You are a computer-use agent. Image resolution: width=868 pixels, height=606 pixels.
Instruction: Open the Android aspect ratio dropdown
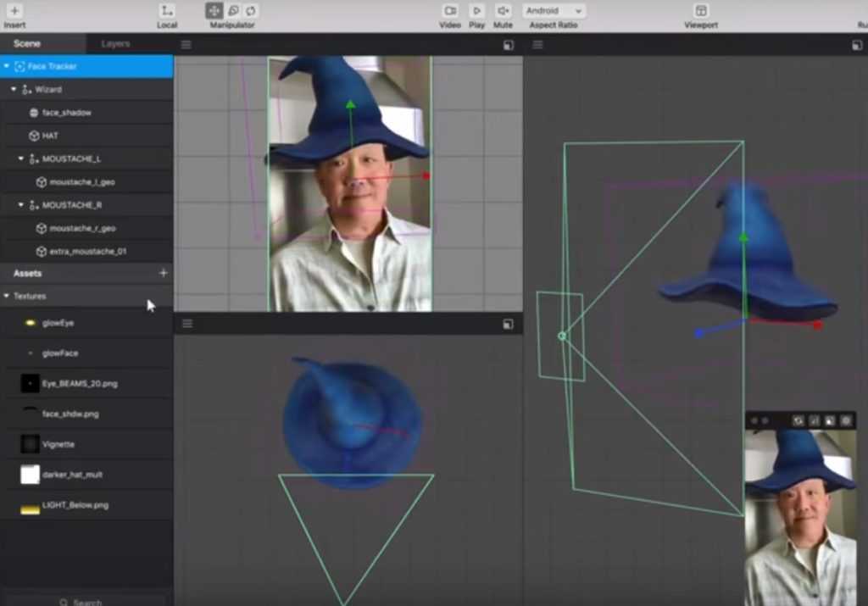coord(554,11)
